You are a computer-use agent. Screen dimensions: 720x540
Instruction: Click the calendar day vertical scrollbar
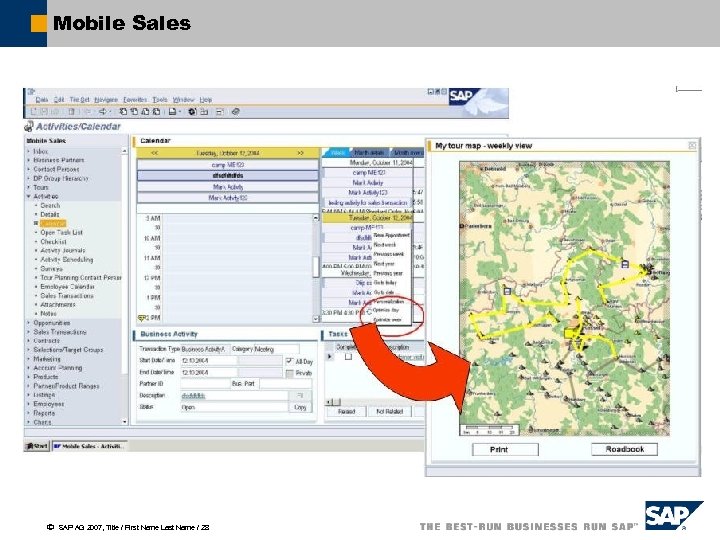tap(316, 269)
